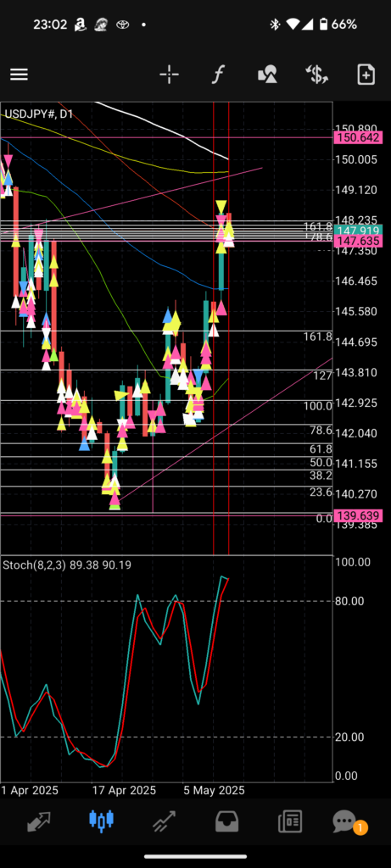Open the News page tab
This screenshot has height=868, width=391.
[290, 821]
